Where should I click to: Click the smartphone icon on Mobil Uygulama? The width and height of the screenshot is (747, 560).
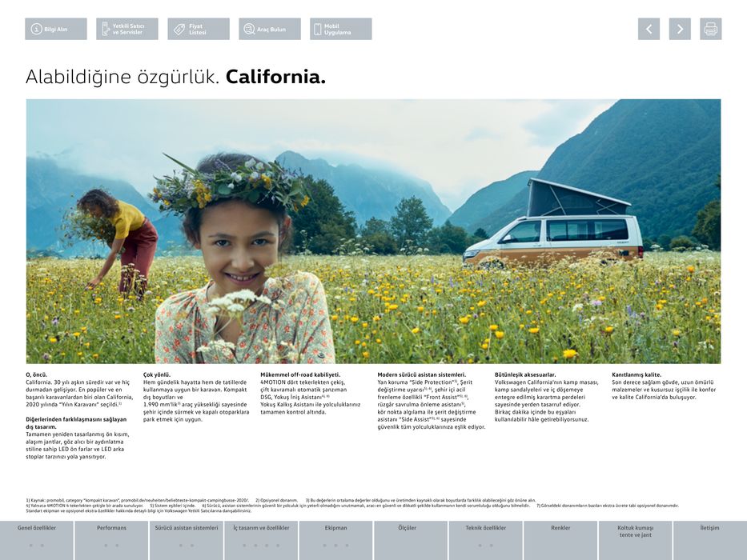317,29
